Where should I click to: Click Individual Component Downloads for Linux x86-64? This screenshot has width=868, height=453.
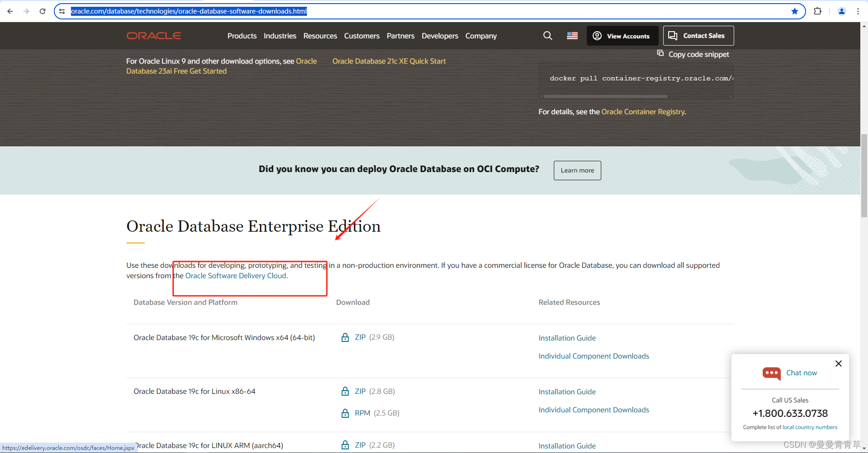point(594,410)
